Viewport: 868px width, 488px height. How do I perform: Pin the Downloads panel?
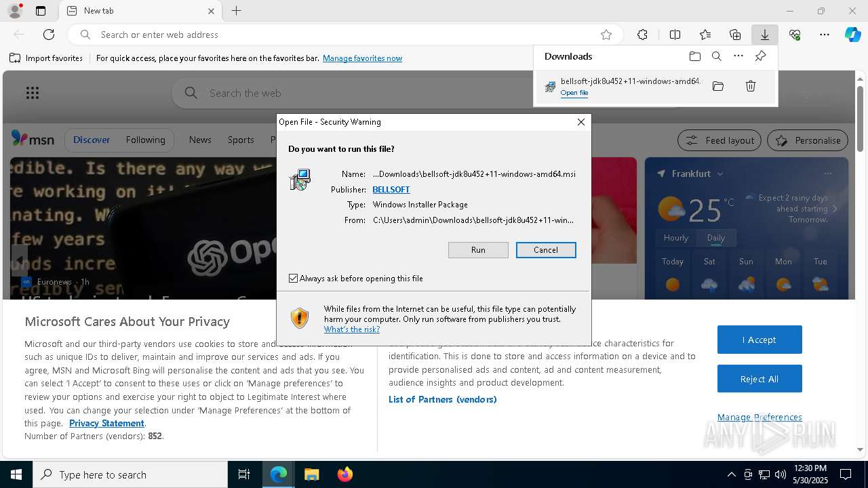coord(761,56)
